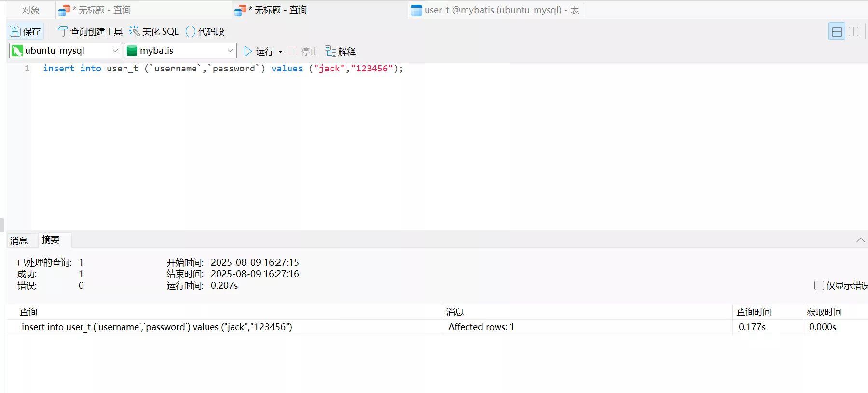868x393 pixels.
Task: Select the Summary (摘要) tab
Action: point(51,240)
